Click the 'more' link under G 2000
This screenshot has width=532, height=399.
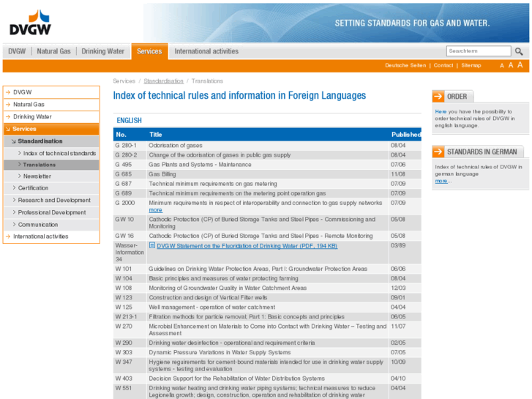click(x=155, y=210)
